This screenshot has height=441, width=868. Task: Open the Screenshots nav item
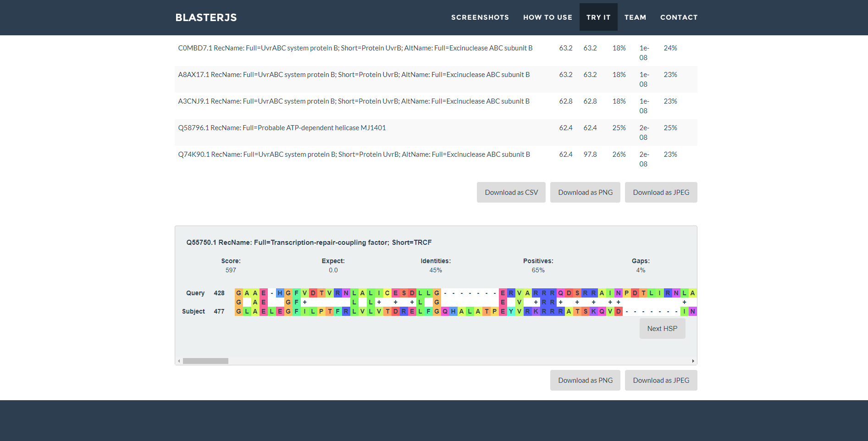coord(480,17)
